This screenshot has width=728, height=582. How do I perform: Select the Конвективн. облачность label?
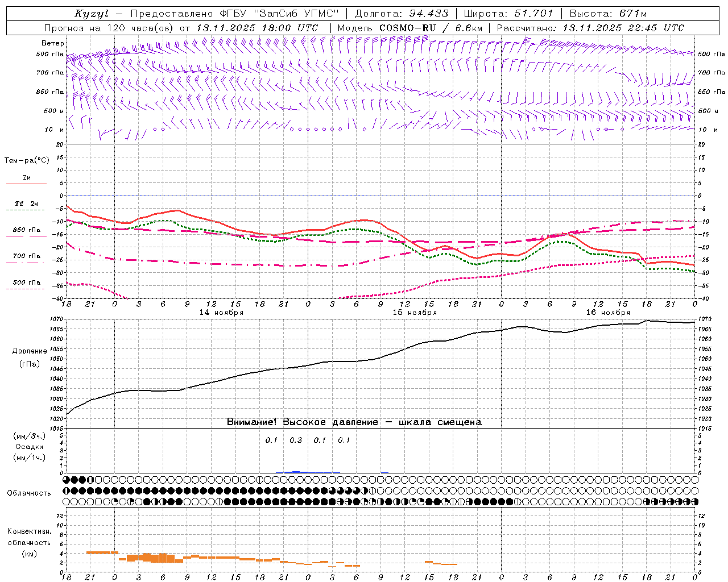click(x=30, y=537)
